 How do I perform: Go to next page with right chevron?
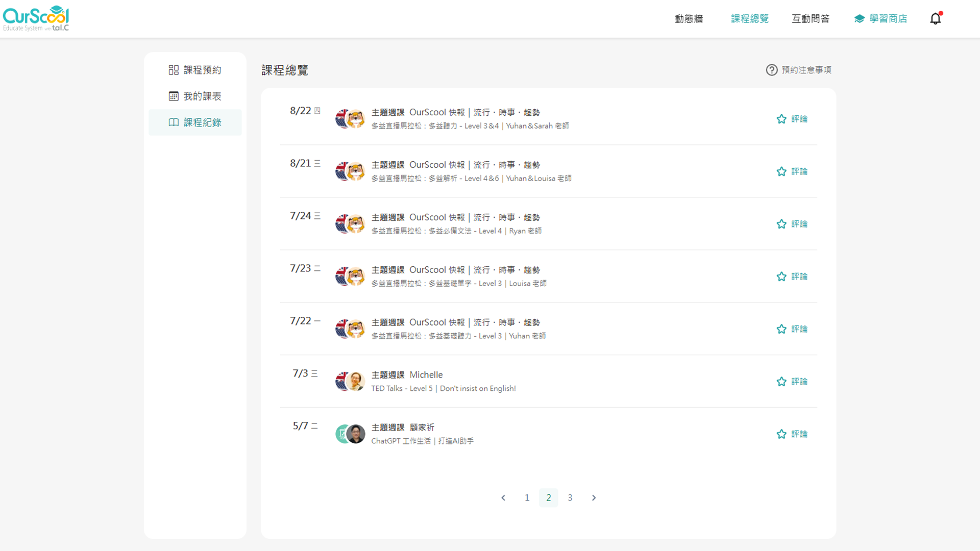tap(594, 498)
